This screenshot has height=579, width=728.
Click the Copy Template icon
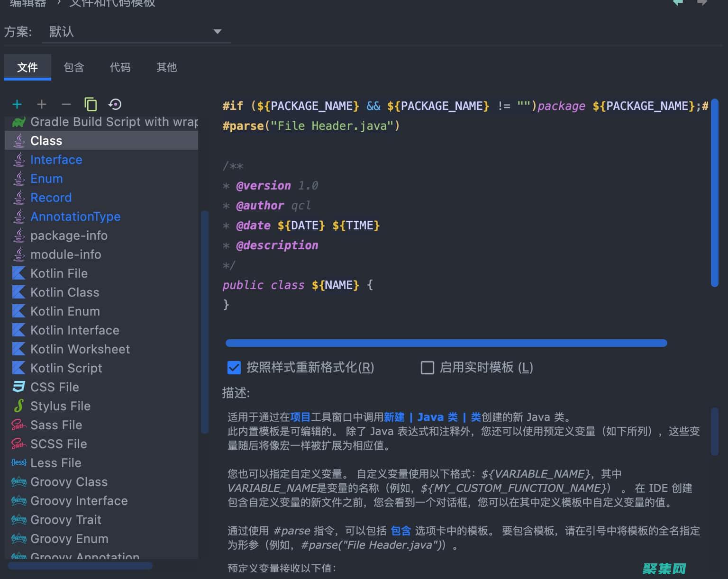tap(91, 104)
